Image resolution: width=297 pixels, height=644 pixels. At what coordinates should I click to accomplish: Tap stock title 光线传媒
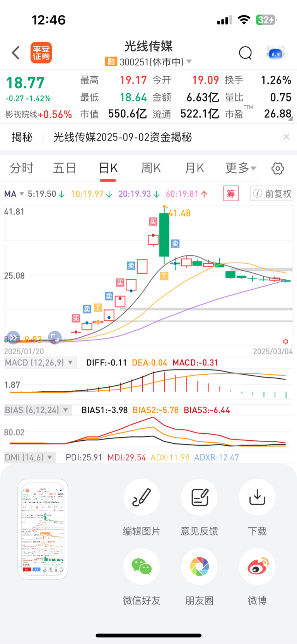pyautogui.click(x=148, y=46)
